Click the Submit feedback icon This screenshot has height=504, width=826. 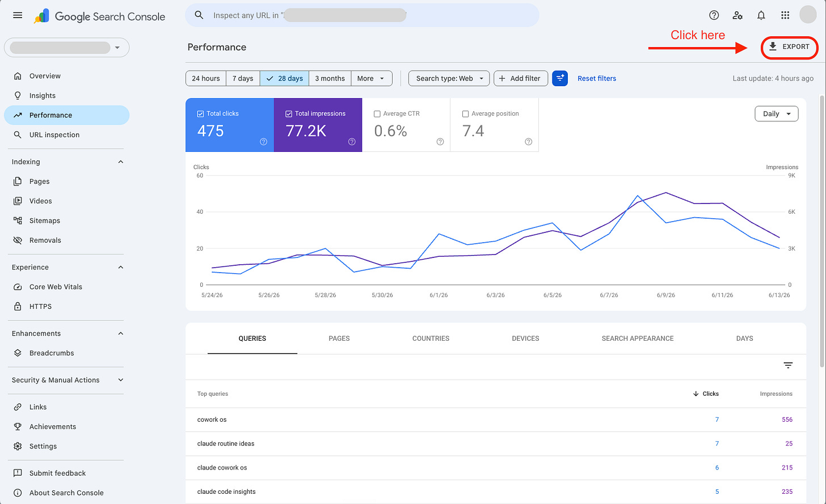18,473
